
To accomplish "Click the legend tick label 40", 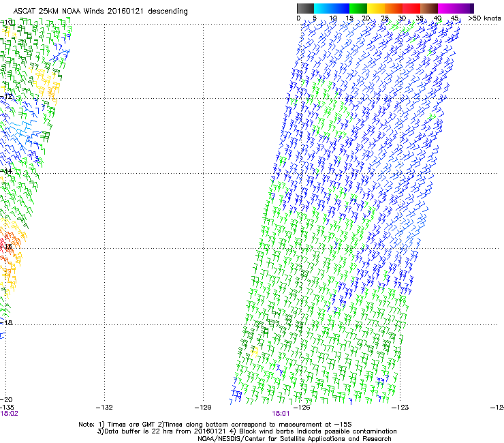I will (x=437, y=18).
